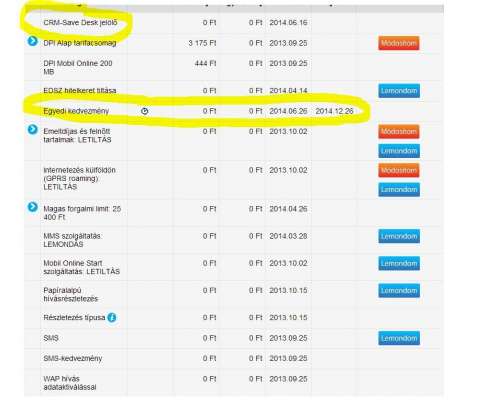Click Módosítom for DPI Alap tarifacsomag
Viewport: 500px width, 408px height.
coord(399,43)
